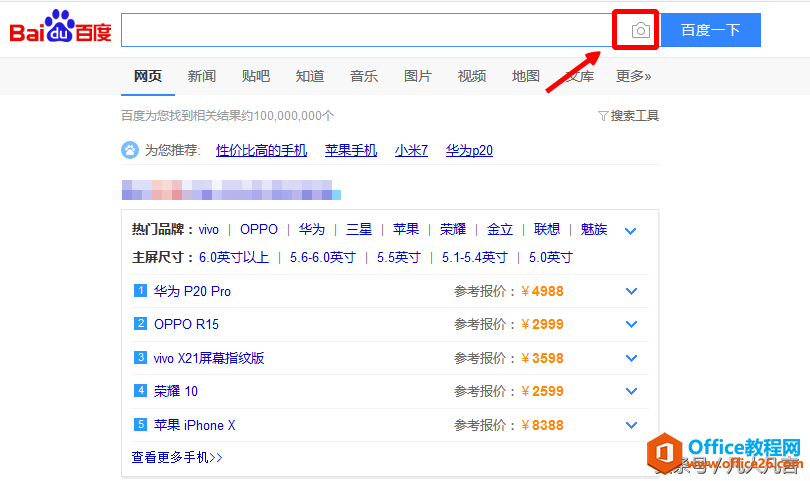Click the funnel icon of 搜索工具
This screenshot has height=481, width=810.
coord(603,116)
